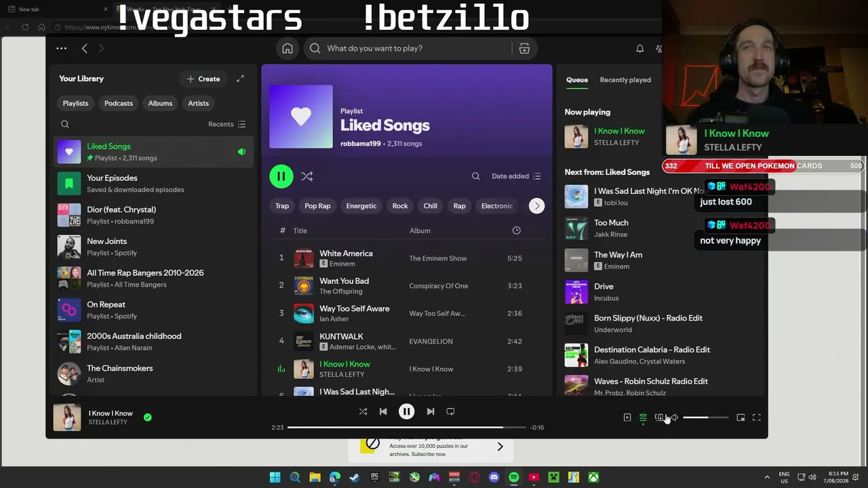This screenshot has width=868, height=488.
Task: Open the Dior (feat. Chrystal) playlist
Action: (x=153, y=215)
